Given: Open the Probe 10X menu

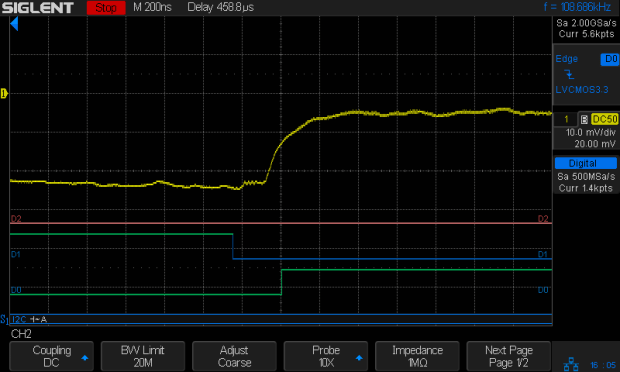Looking at the screenshot, I should click(x=326, y=356).
